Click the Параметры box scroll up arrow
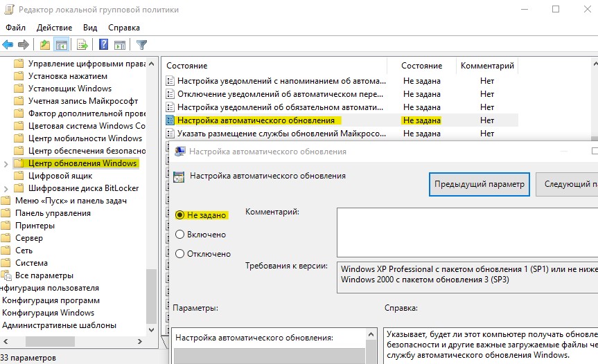Screen dimensions: 598x364 click(x=371, y=334)
